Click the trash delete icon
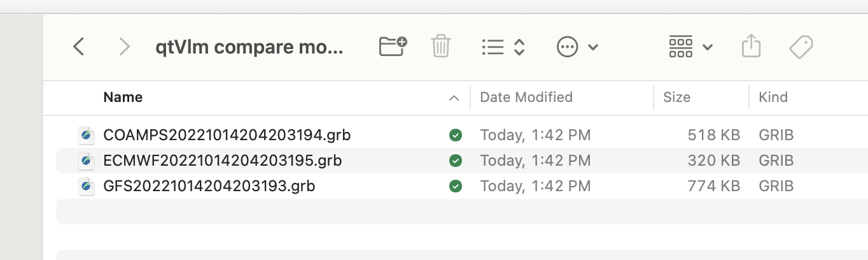The image size is (868, 260). point(440,47)
